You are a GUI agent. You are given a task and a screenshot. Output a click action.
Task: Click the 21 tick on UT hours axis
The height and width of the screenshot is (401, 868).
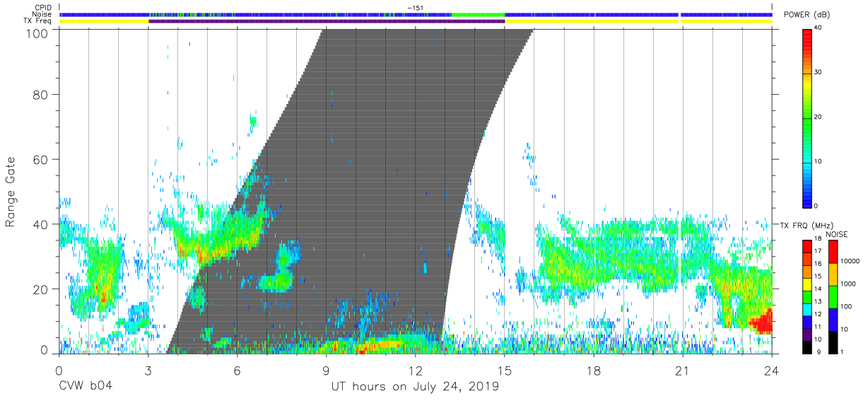[x=683, y=370]
